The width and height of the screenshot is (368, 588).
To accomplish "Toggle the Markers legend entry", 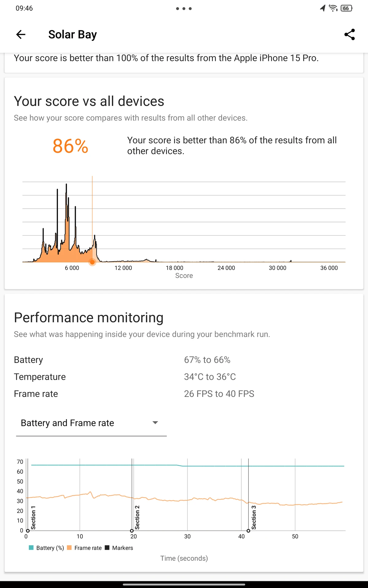I will pos(119,548).
